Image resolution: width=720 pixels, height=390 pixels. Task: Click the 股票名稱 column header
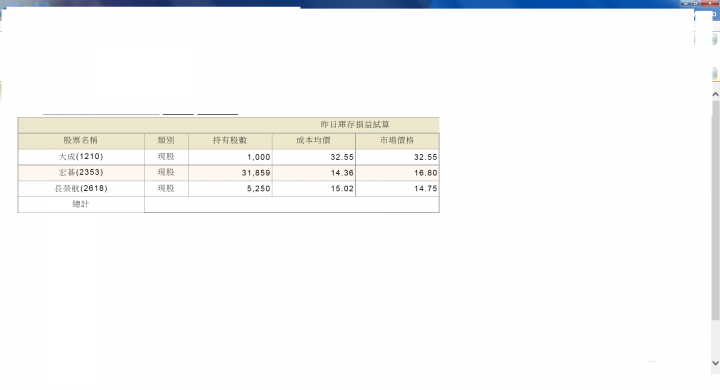80,141
